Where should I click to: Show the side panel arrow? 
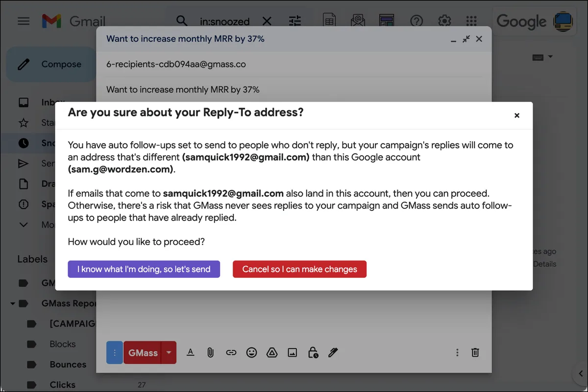(x=580, y=374)
